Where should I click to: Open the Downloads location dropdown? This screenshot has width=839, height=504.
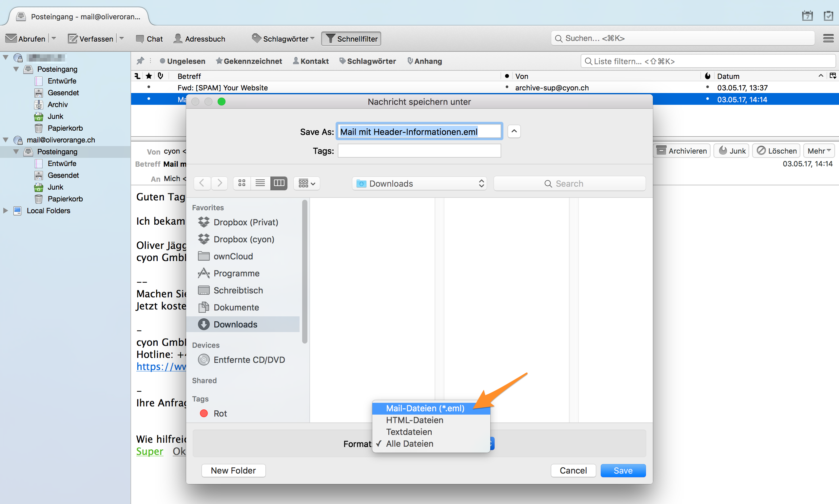[419, 183]
